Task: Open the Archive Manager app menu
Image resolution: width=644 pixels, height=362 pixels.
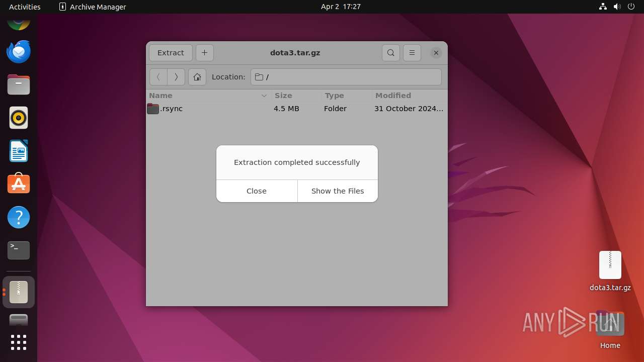Action: pyautogui.click(x=93, y=7)
